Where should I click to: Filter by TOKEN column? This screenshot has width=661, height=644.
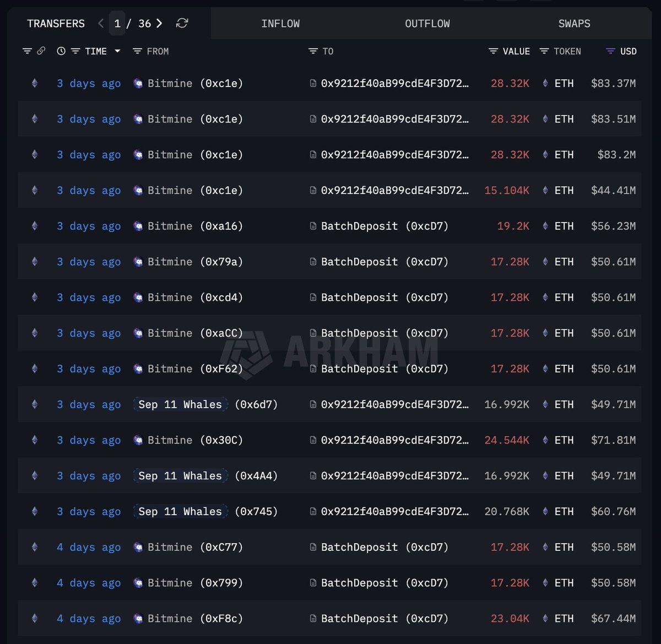544,51
